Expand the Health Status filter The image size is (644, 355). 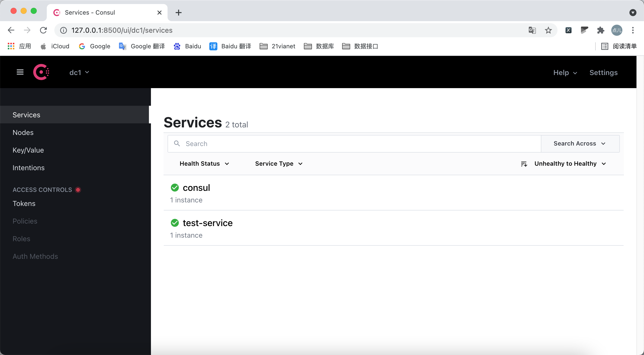coord(204,164)
